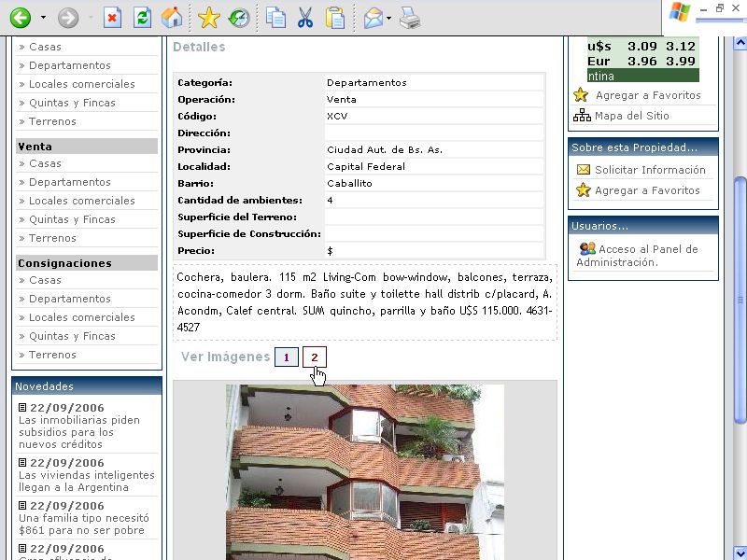The height and width of the screenshot is (560, 747).
Task: Open Acceso al Panel de Administración
Action: [x=637, y=255]
